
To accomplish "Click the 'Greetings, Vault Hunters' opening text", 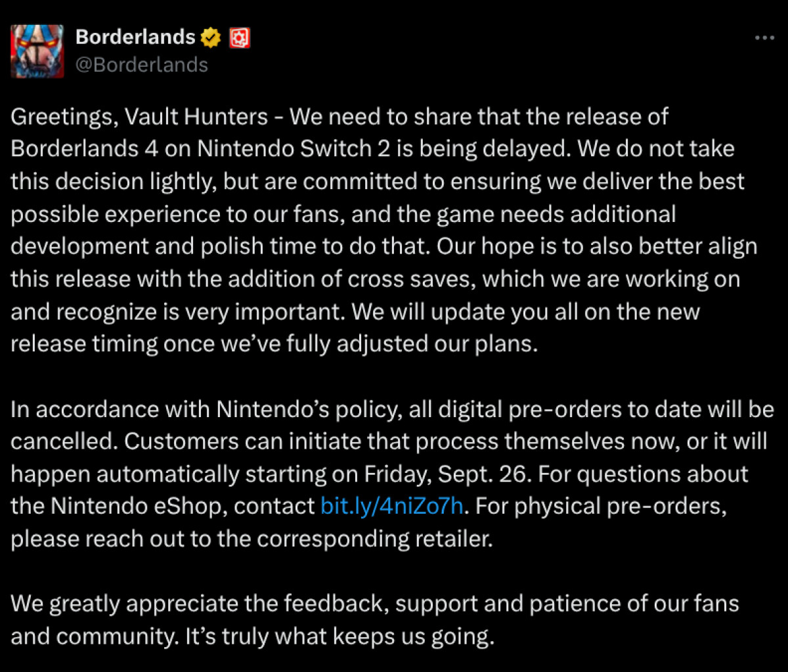I will [x=139, y=117].
